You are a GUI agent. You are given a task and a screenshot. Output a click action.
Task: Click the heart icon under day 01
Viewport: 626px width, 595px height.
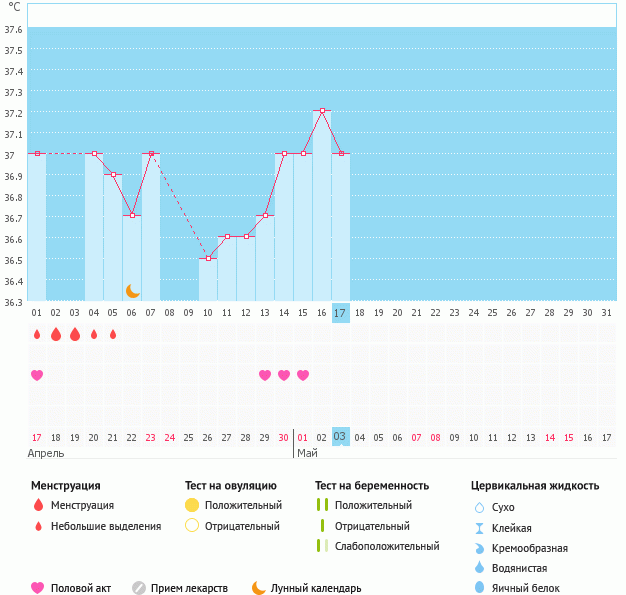click(37, 375)
